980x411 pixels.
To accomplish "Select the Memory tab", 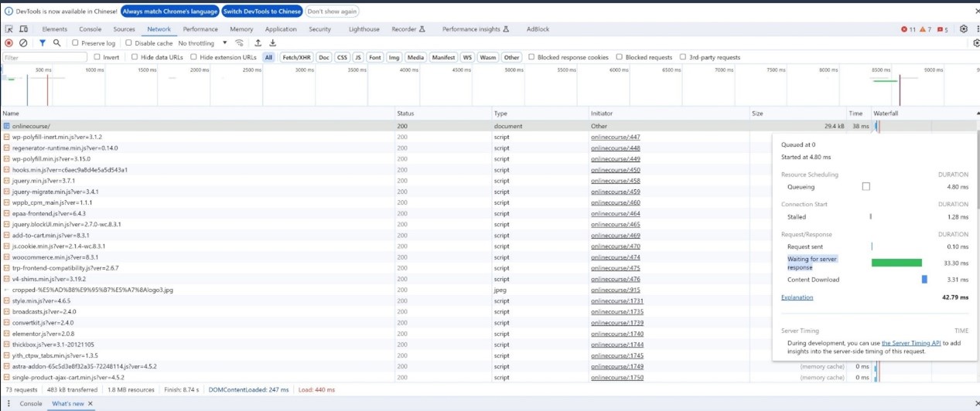I will click(x=241, y=29).
